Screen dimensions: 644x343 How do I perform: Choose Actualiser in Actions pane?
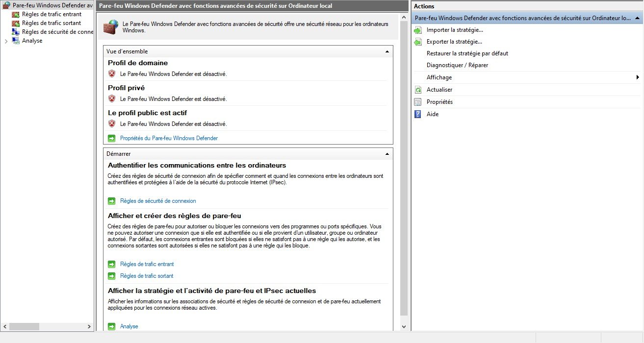(x=439, y=90)
